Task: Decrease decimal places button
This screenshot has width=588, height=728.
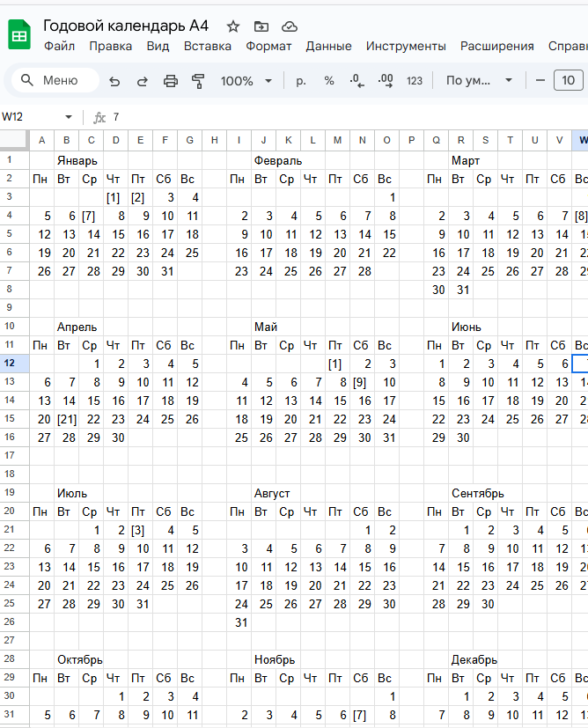Action: coord(356,81)
